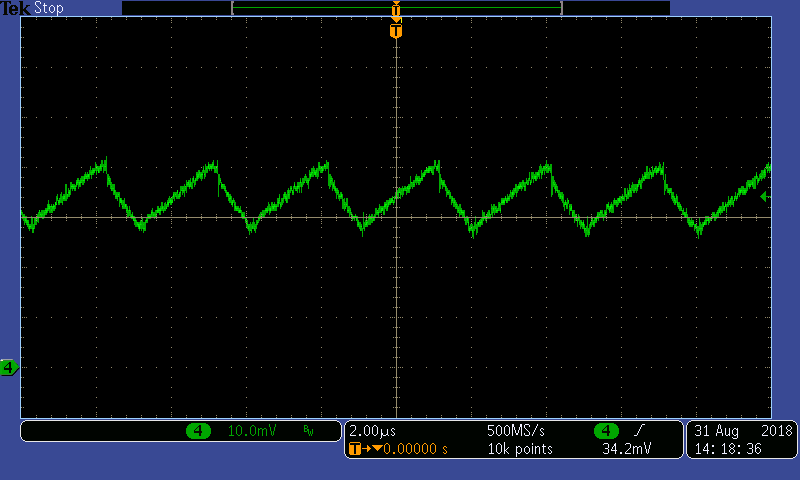Click the 10k points record length readout
Image resolution: width=800 pixels, height=480 pixels.
[x=520, y=449]
